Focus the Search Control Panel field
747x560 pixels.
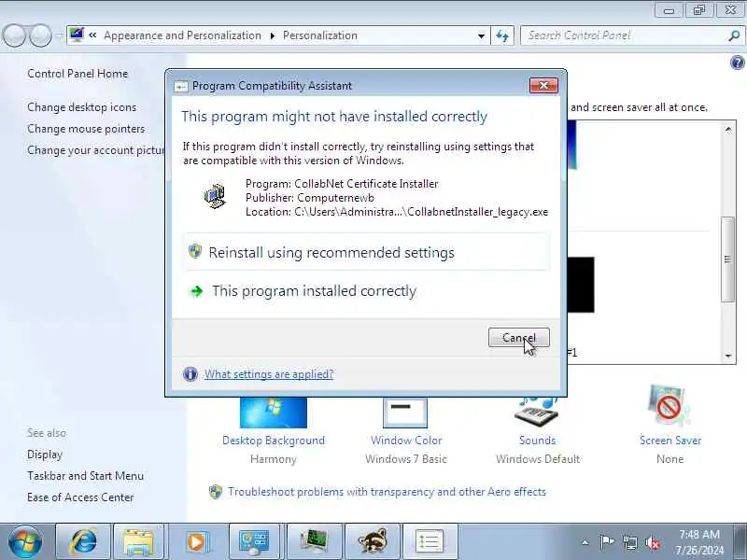coord(624,35)
